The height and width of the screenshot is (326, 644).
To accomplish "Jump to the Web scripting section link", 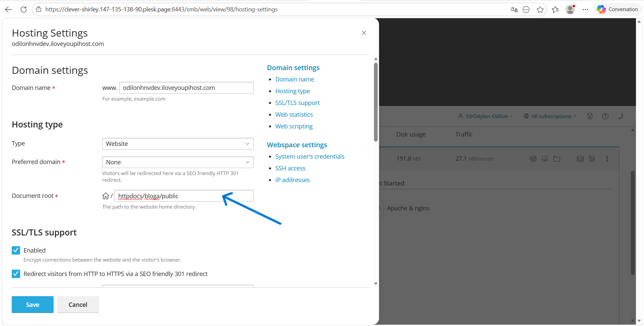I will (294, 126).
